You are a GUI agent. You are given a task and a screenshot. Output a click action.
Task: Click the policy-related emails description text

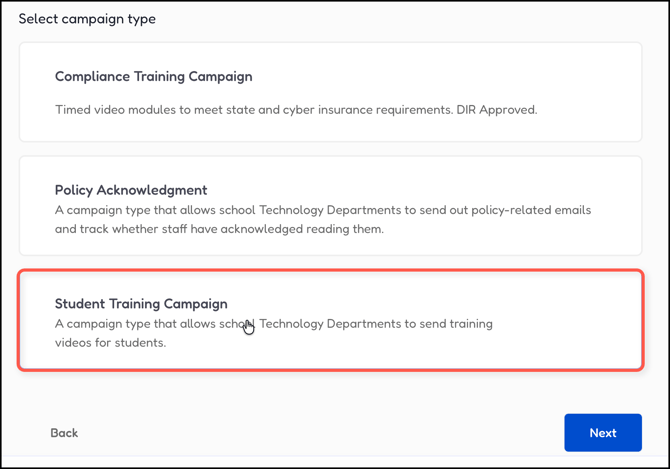tap(322, 210)
